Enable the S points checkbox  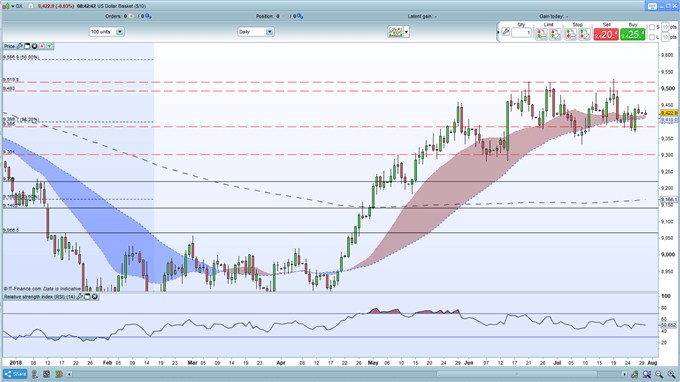coord(652,27)
